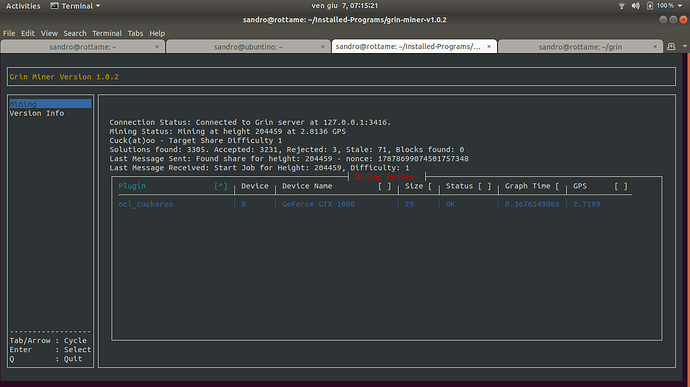Click the Last Message Sent line
Viewport: 690px width, 387px height.
289,158
